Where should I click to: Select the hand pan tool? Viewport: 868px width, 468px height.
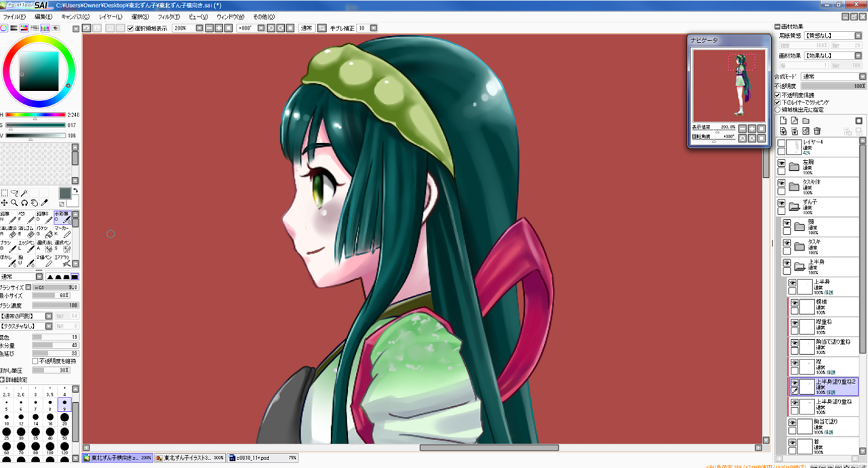[34, 203]
